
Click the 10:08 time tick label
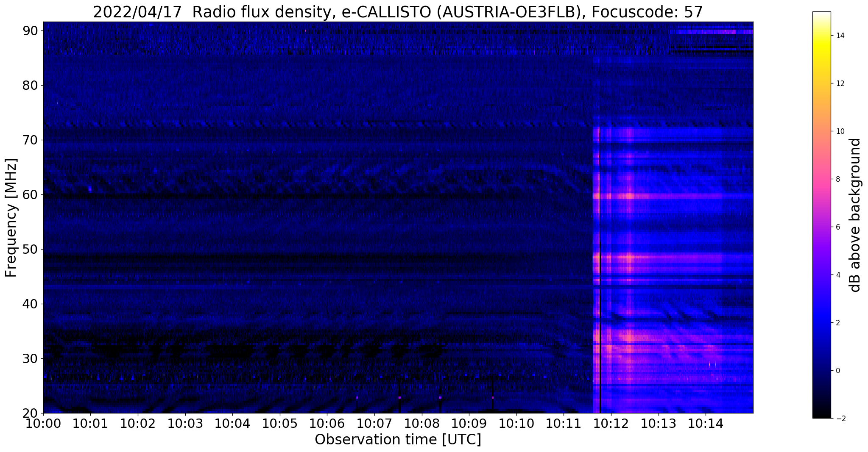[422, 424]
